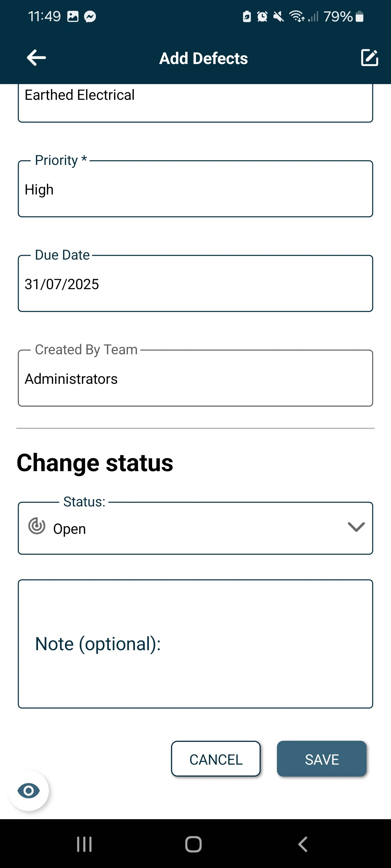Focus the Note (optional) text area
This screenshot has width=391, height=868.
tap(195, 644)
